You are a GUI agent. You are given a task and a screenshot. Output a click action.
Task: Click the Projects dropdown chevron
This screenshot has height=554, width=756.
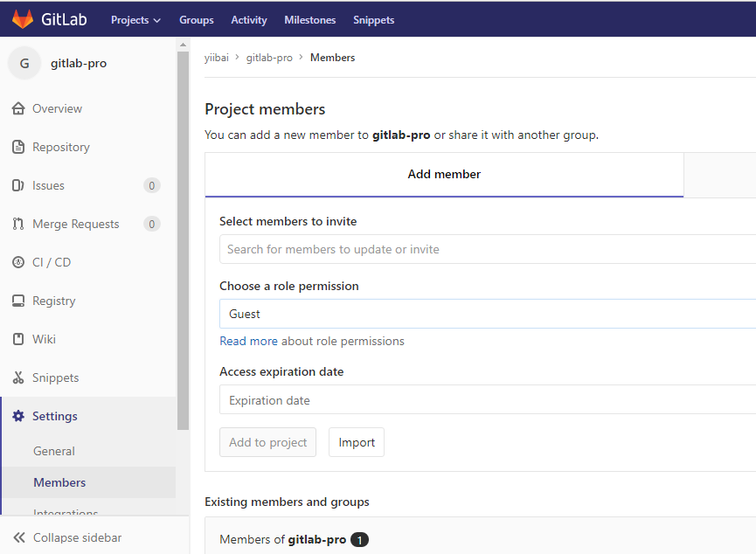(156, 21)
